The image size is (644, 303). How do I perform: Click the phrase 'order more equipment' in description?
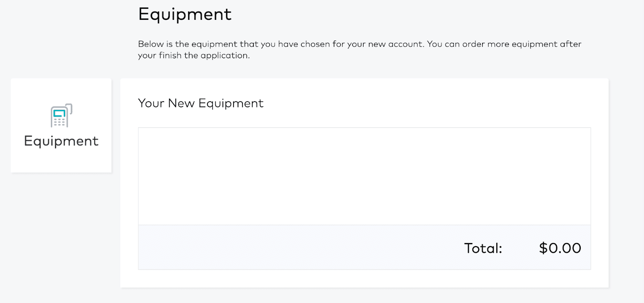click(511, 44)
